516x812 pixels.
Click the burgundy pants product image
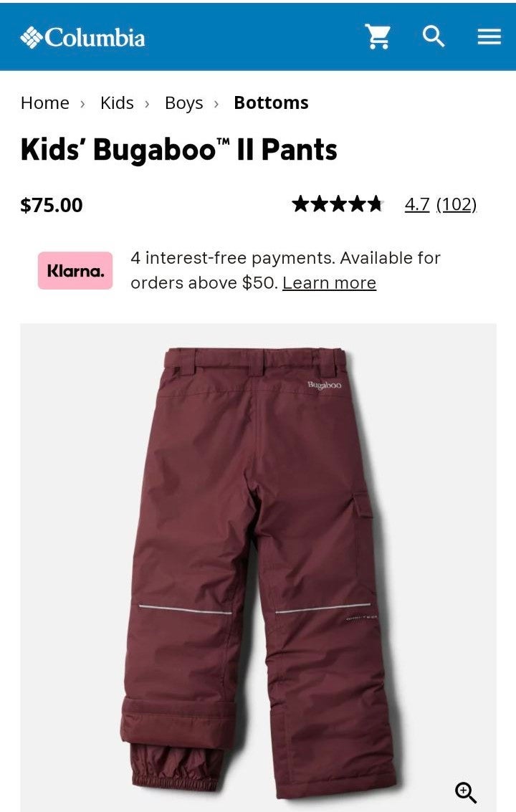coord(258,567)
